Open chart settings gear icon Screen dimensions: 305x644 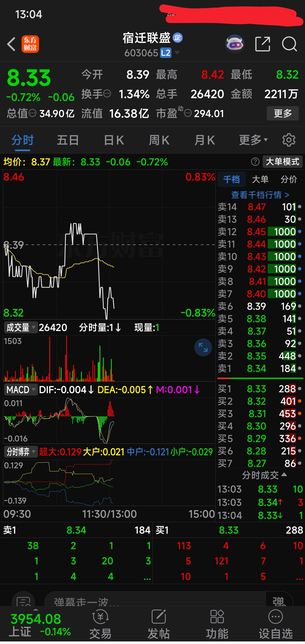tap(289, 140)
